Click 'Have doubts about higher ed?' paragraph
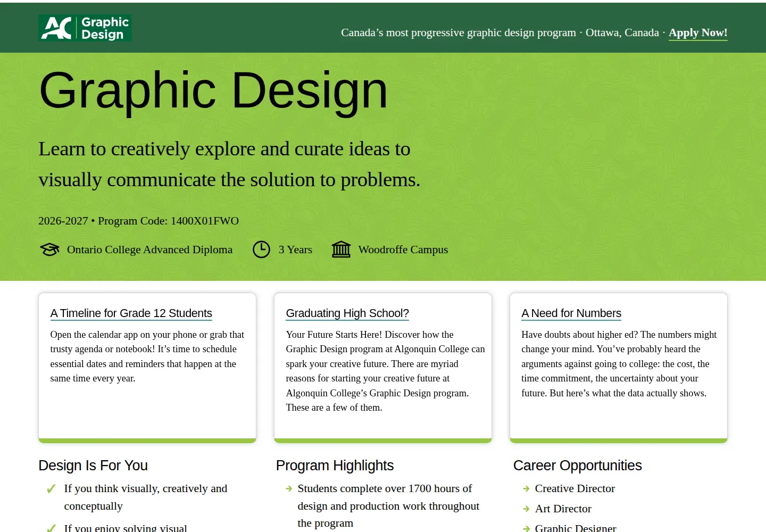Screen dimensions: 766x532 pyautogui.click(x=619, y=364)
